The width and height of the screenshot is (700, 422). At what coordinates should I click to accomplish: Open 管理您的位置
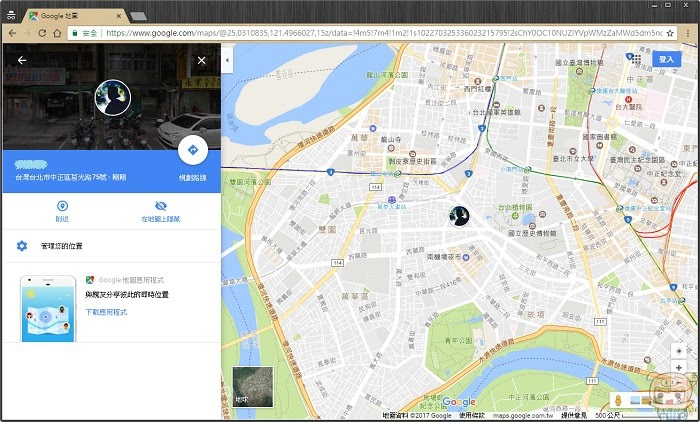[x=62, y=246]
